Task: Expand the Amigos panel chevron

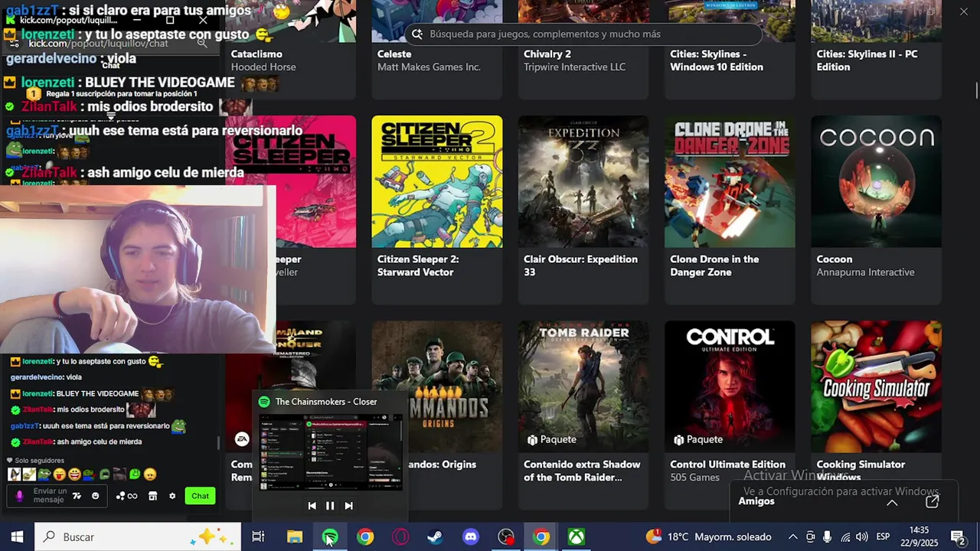Action: 892,502
